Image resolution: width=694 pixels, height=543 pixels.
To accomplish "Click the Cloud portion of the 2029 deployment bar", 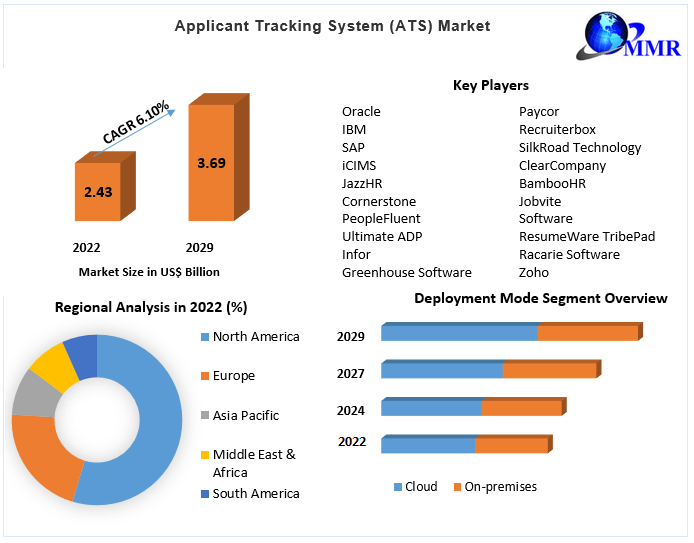I will click(x=458, y=333).
